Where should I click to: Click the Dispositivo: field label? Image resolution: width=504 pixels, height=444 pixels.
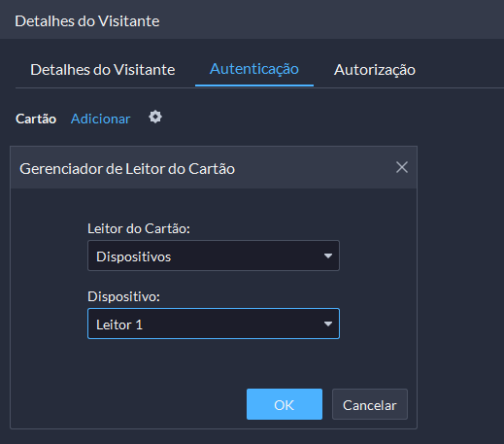[123, 296]
